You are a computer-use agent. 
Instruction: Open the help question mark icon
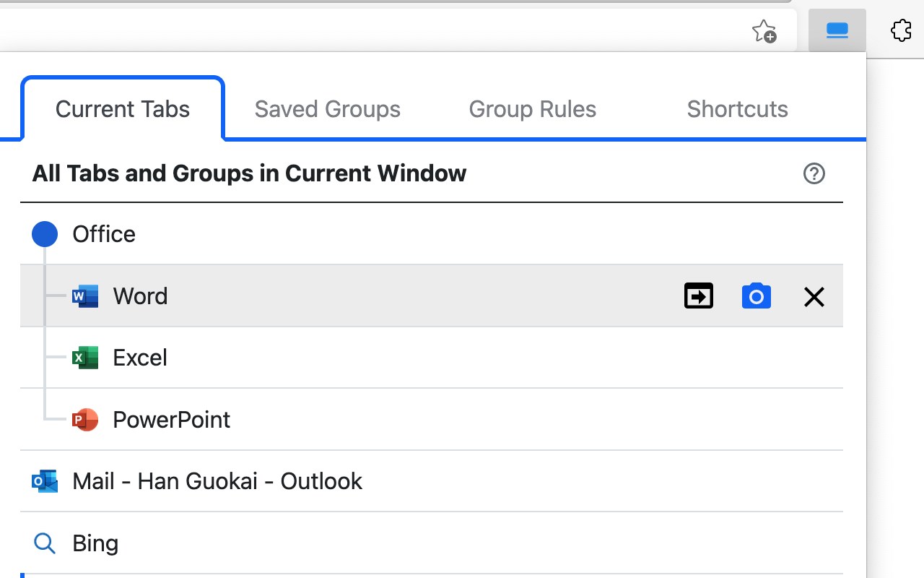tap(814, 173)
